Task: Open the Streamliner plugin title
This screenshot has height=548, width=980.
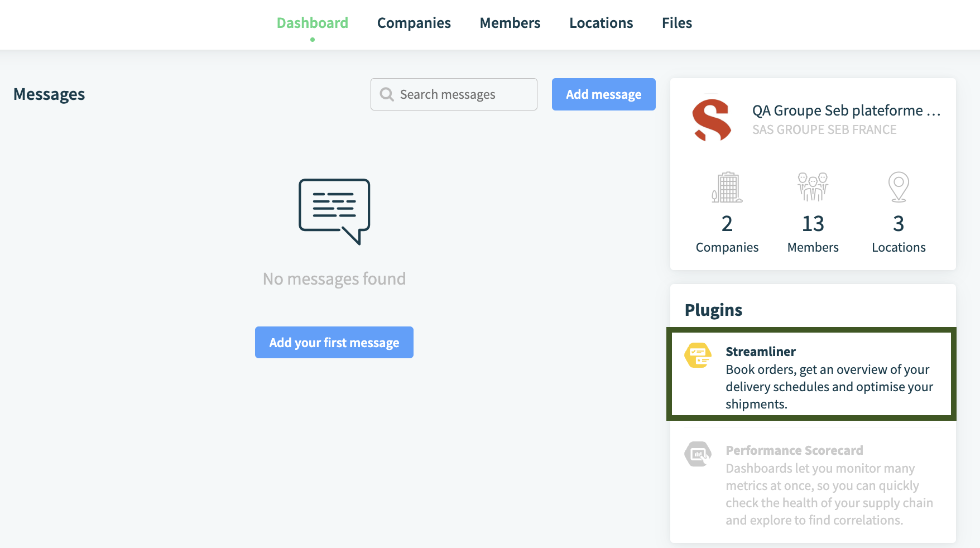Action: pyautogui.click(x=760, y=352)
